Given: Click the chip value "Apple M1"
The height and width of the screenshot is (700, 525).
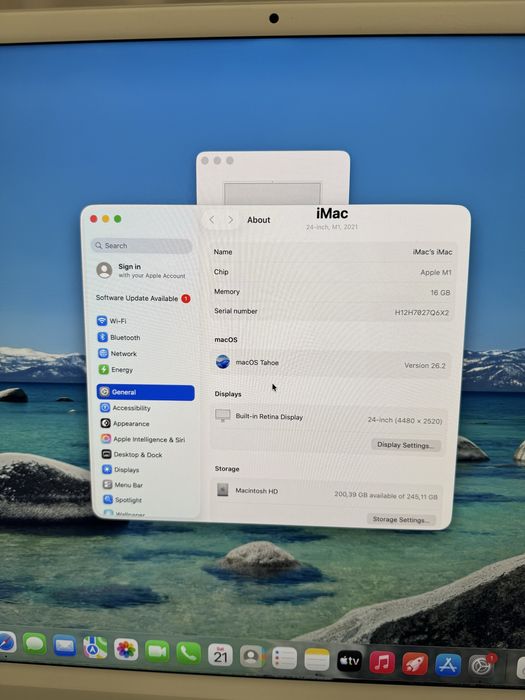Looking at the screenshot, I should click(x=436, y=272).
